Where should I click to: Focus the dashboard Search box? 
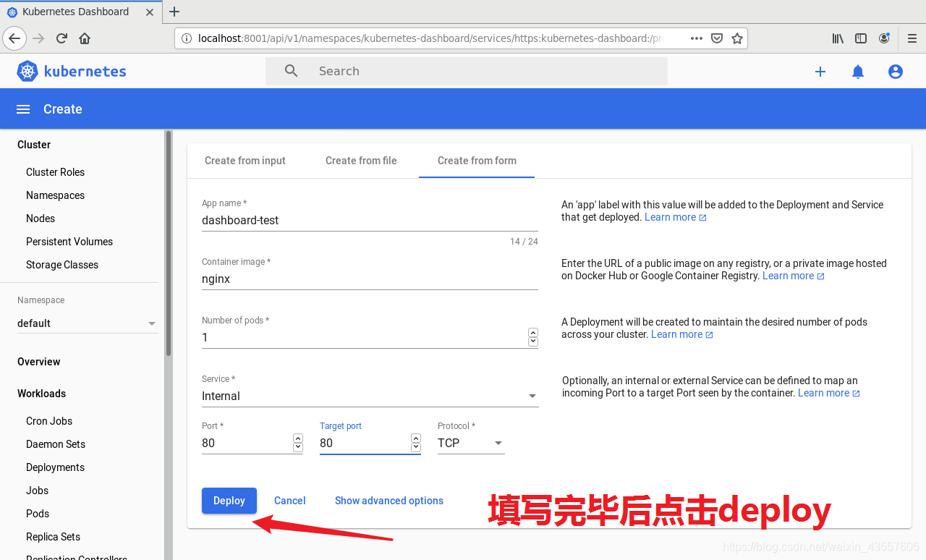[x=467, y=71]
